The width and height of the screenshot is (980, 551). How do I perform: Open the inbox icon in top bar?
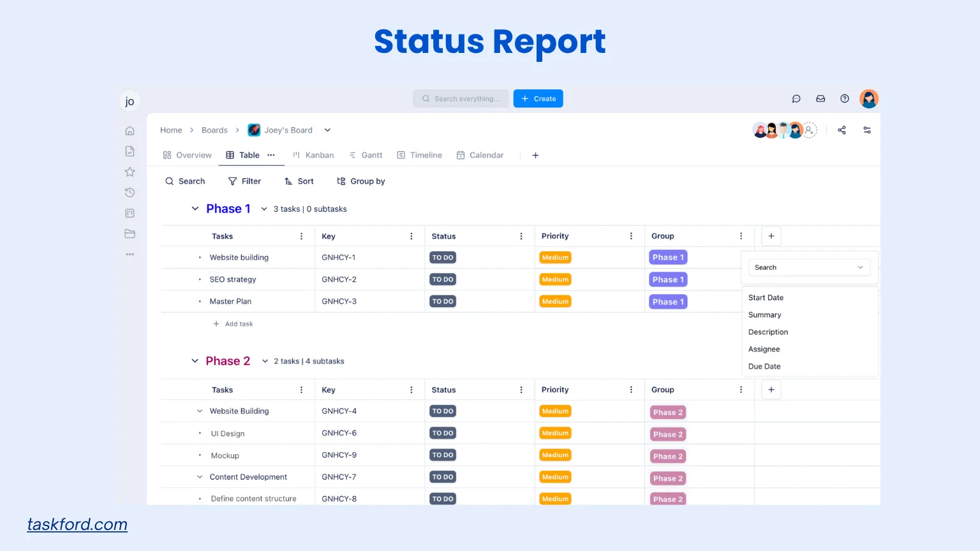click(820, 99)
